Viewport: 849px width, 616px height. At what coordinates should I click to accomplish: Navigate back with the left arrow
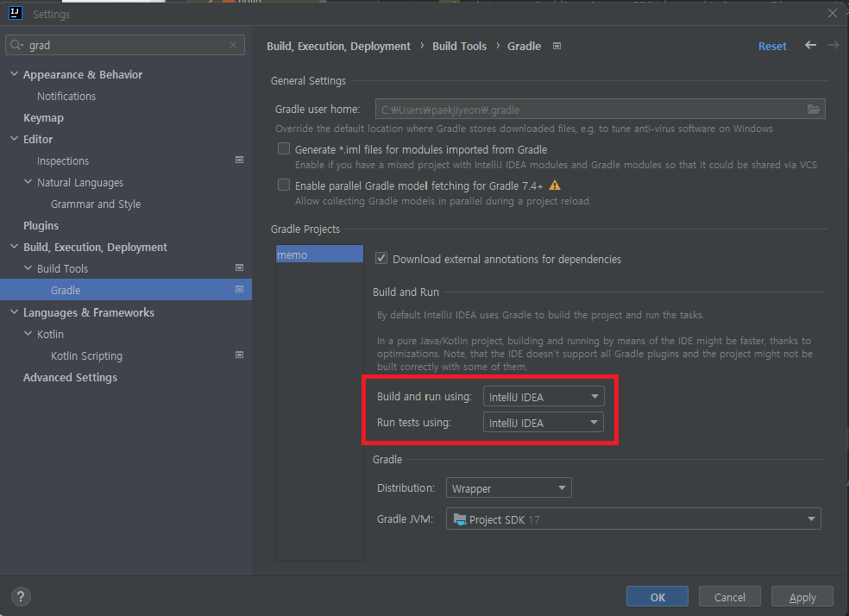810,46
